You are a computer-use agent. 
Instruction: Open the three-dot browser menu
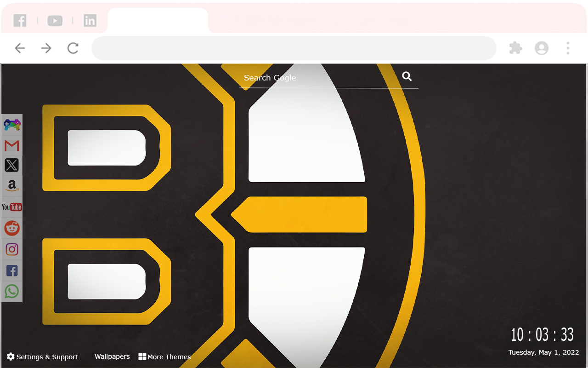(568, 48)
